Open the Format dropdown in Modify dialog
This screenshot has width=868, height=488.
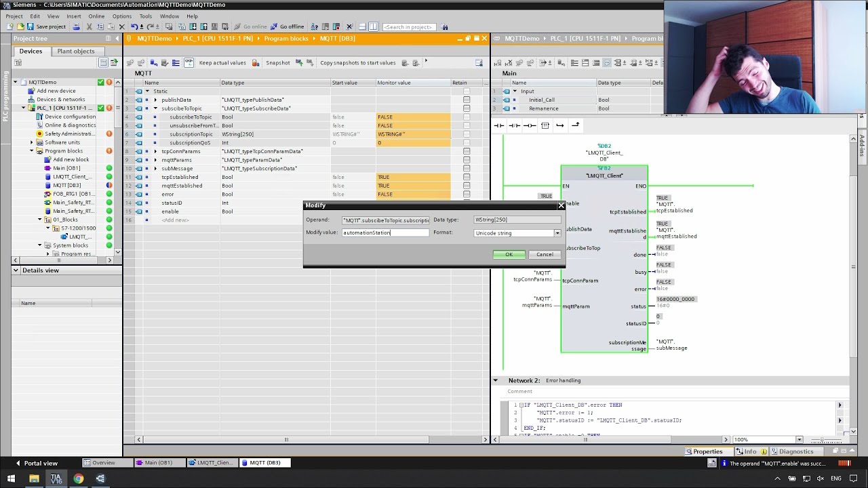pyautogui.click(x=557, y=233)
